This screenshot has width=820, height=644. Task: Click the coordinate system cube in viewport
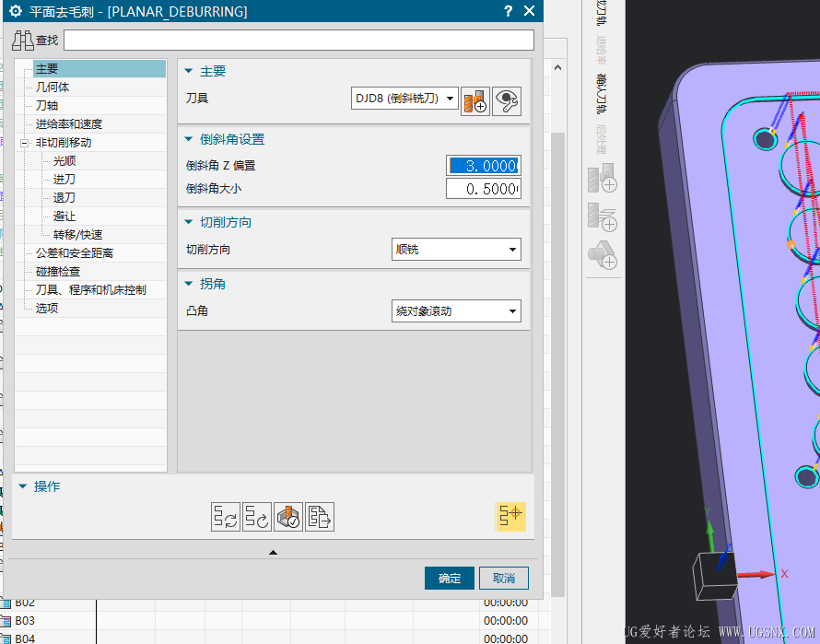click(x=715, y=576)
